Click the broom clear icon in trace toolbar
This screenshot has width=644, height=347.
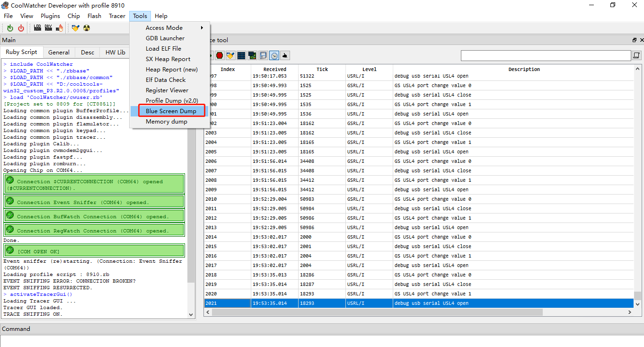[x=230, y=55]
